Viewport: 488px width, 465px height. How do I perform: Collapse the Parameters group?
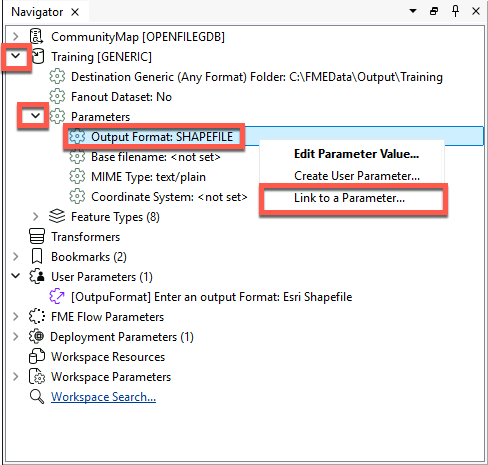(35, 116)
